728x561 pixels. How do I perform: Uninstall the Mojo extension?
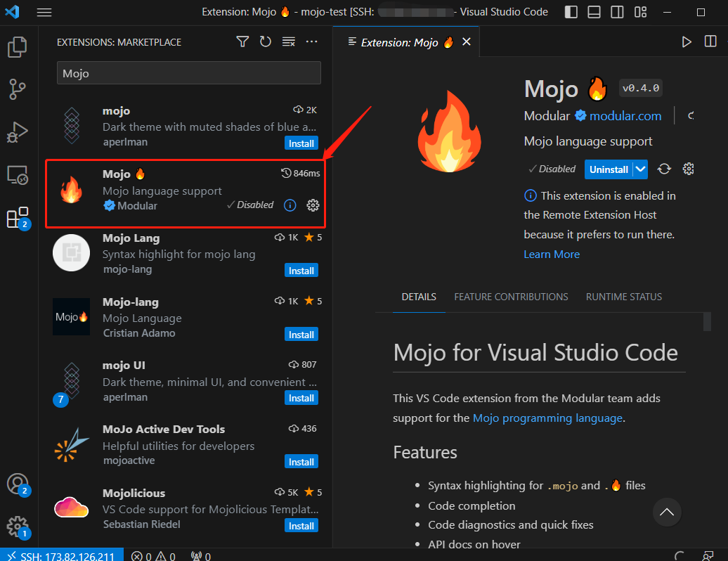[x=609, y=169]
